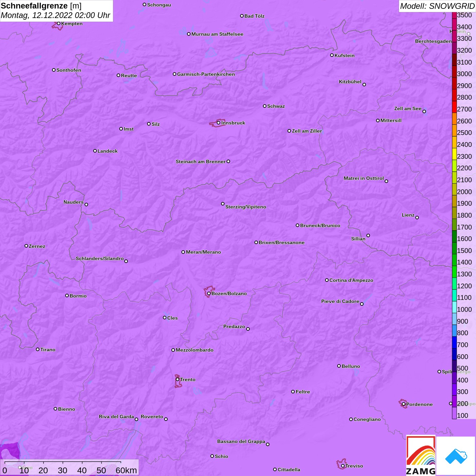The width and height of the screenshot is (476, 476).
Task: Click the Trento city marker dot
Action: click(x=177, y=379)
